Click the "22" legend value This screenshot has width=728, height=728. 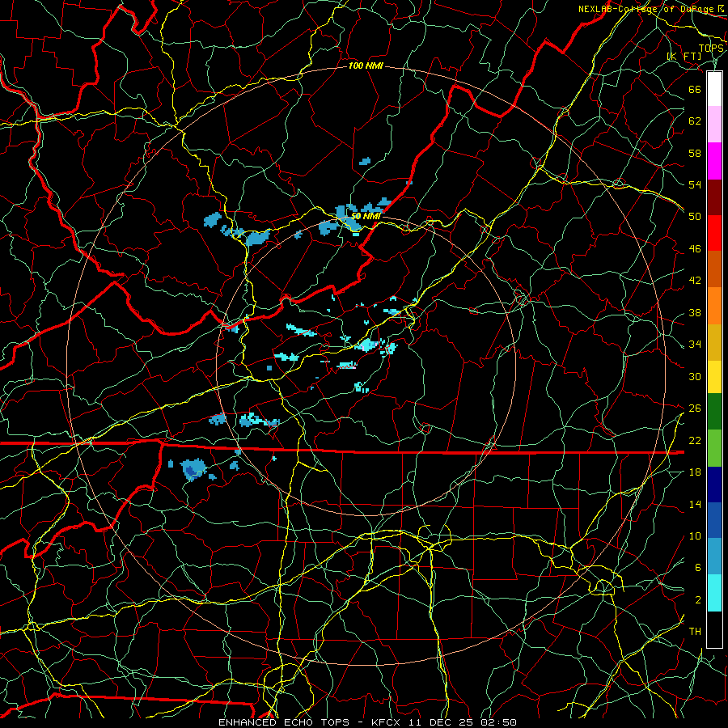(695, 440)
